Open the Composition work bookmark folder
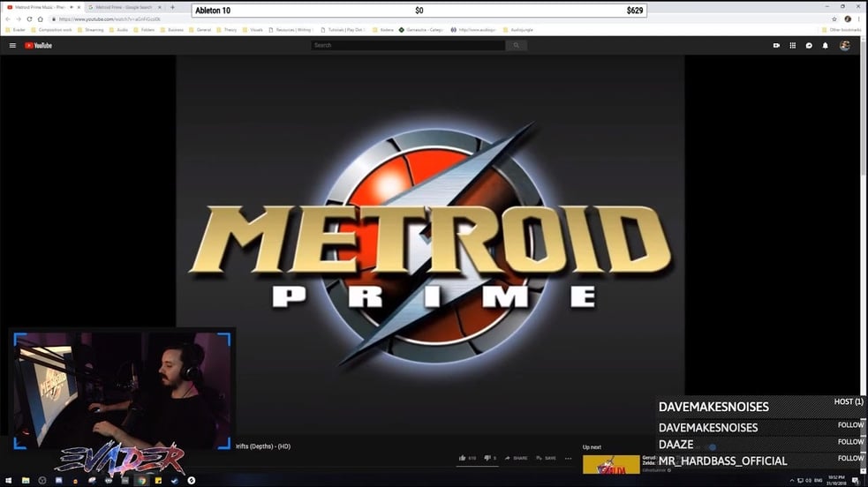Screen dimensions: 868x487 tap(51, 30)
